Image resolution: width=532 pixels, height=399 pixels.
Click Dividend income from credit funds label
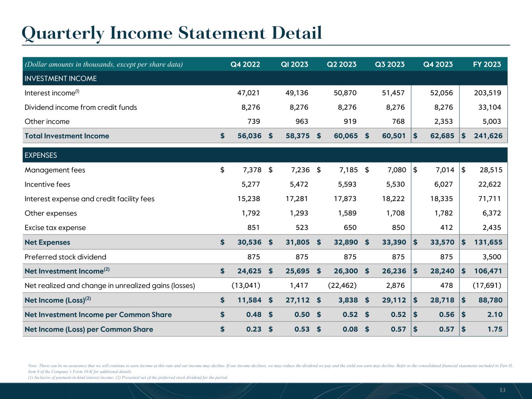tap(81, 107)
